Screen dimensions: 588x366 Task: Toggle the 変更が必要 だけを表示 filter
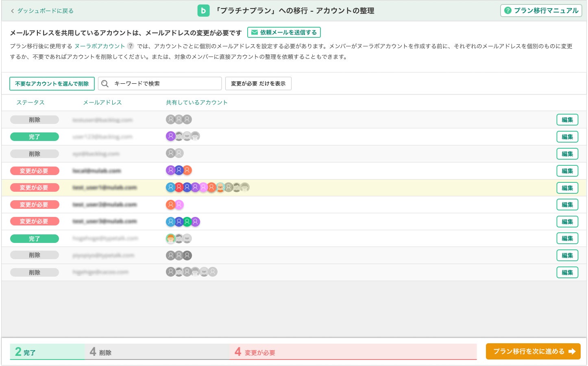[x=258, y=84]
